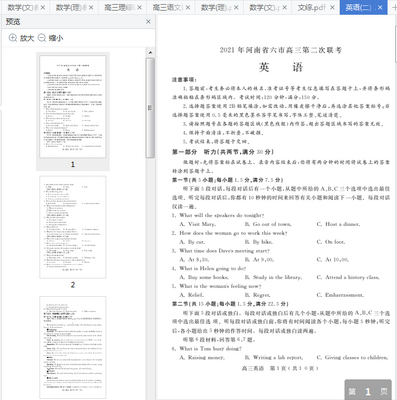Click the preview scrollbar up arrow
The height and width of the screenshot is (400, 397).
click(x=150, y=52)
